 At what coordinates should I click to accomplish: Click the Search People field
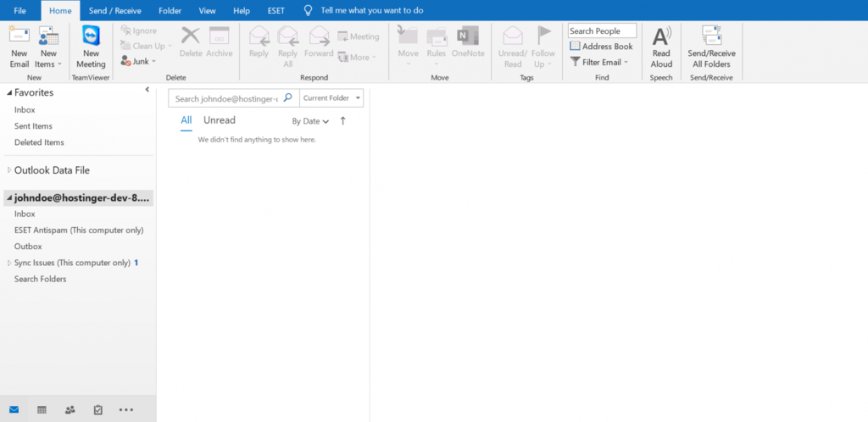[x=603, y=31]
